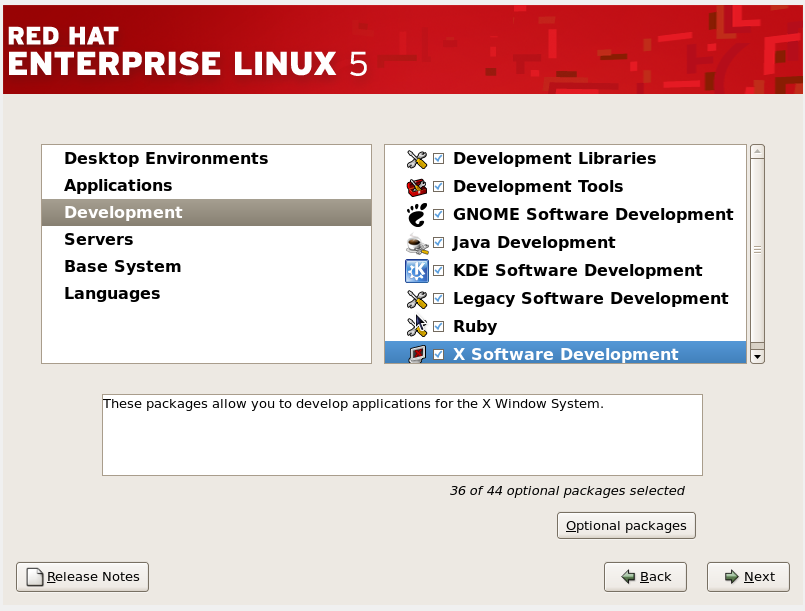
Task: Go to the Next installer step
Action: [748, 577]
